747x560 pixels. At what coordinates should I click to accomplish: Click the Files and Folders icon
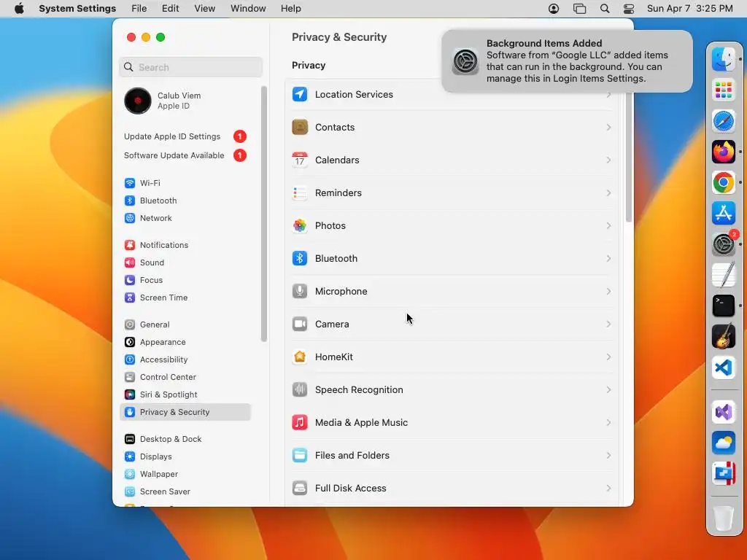[x=300, y=455]
